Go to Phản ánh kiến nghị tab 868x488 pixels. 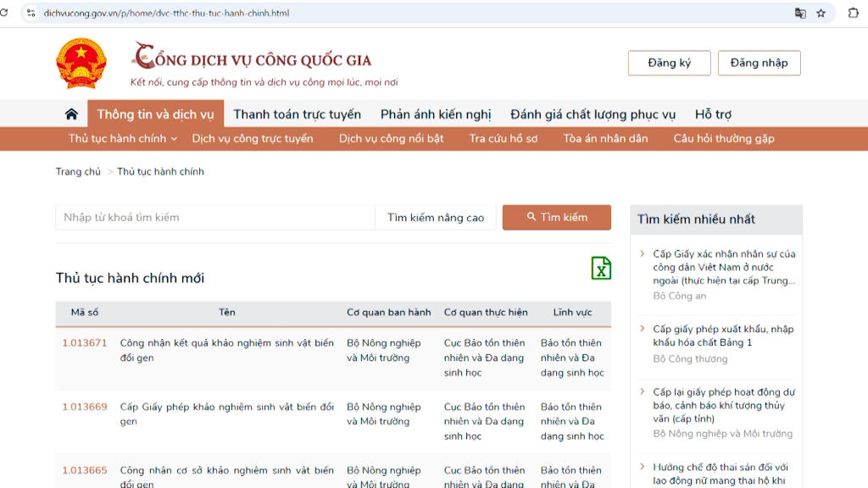[436, 114]
